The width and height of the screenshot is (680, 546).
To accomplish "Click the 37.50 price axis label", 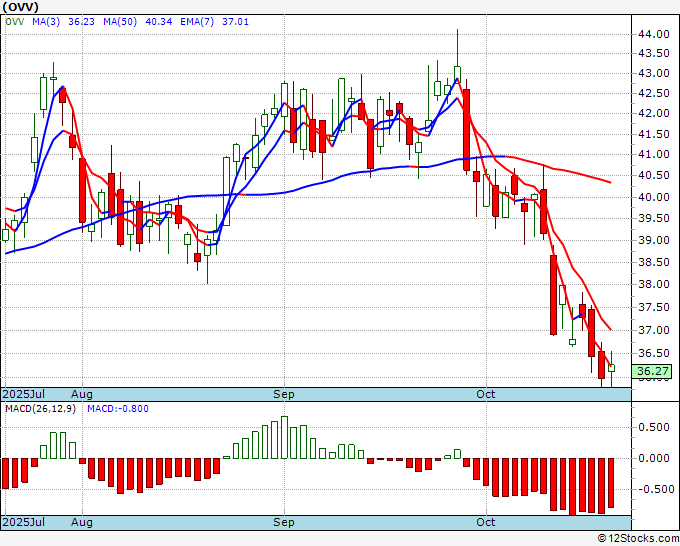I will point(654,307).
